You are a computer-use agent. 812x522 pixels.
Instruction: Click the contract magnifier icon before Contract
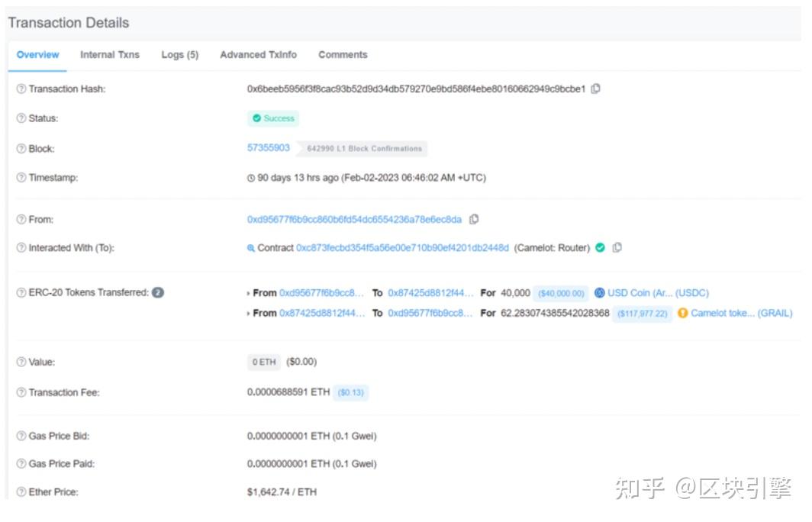(x=250, y=249)
